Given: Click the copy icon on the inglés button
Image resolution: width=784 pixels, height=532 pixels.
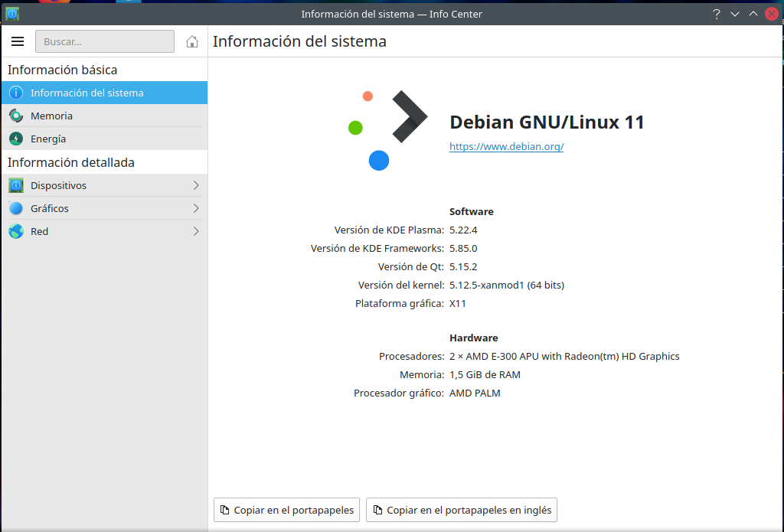Looking at the screenshot, I should [x=378, y=510].
